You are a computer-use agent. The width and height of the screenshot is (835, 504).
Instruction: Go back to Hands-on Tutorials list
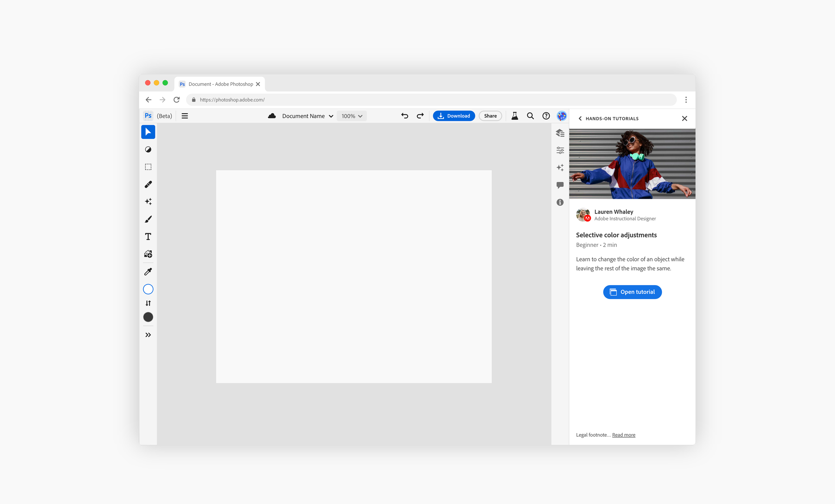coord(580,118)
